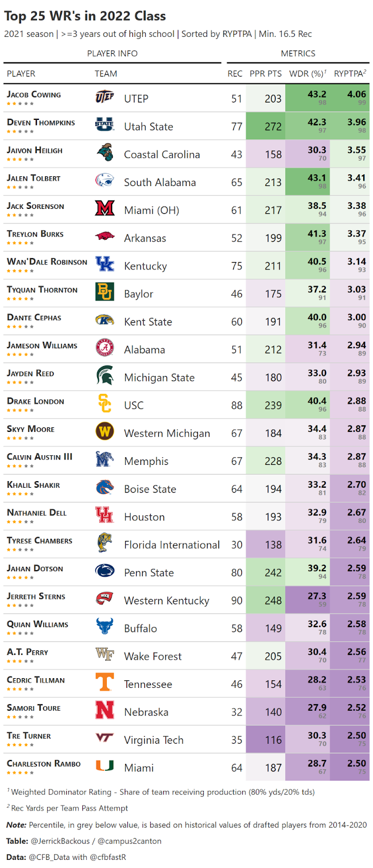Click Jacob Cowing's green 4.06 RYPTPA cell
Viewport: 373px width, 868px height.
point(350,98)
